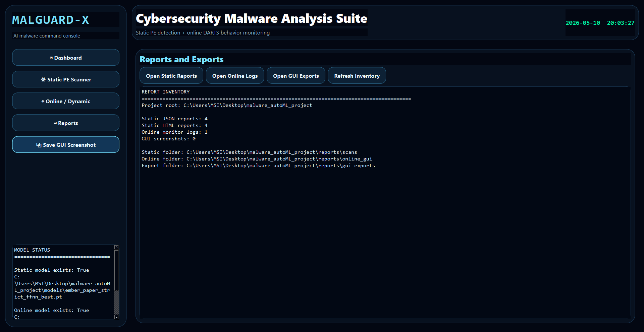644x332 pixels.
Task: Click the MODEL STATUS header text
Action: point(32,250)
